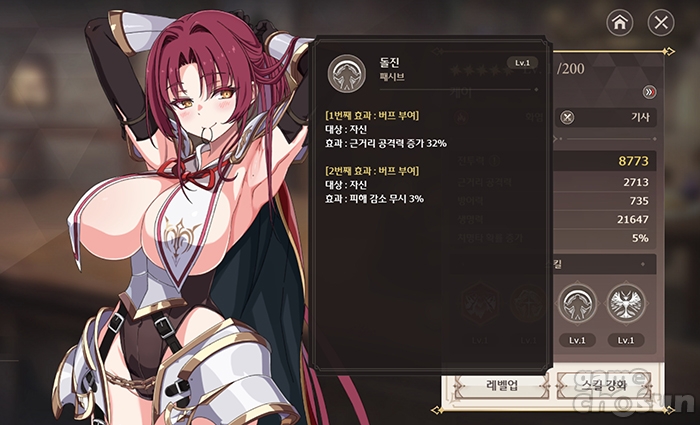
Task: Click the 돌진 skill icon in popup header
Action: click(x=346, y=73)
